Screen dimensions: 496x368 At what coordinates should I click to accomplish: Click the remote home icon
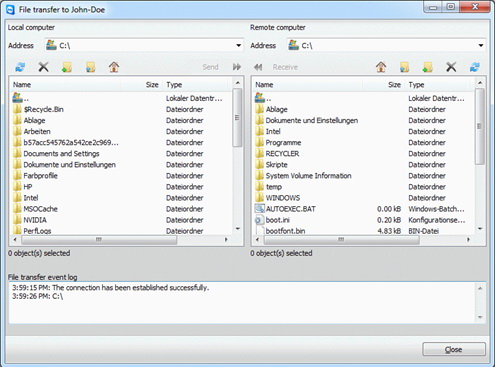381,67
